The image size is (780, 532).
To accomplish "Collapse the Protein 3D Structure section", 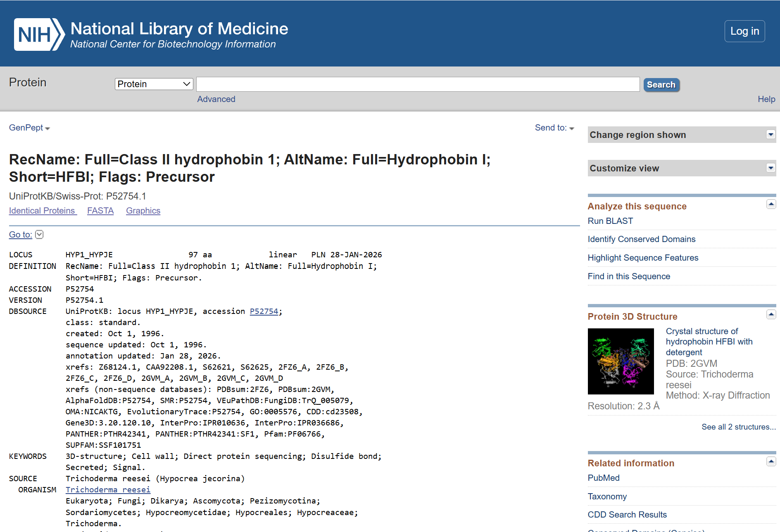I will pos(771,315).
